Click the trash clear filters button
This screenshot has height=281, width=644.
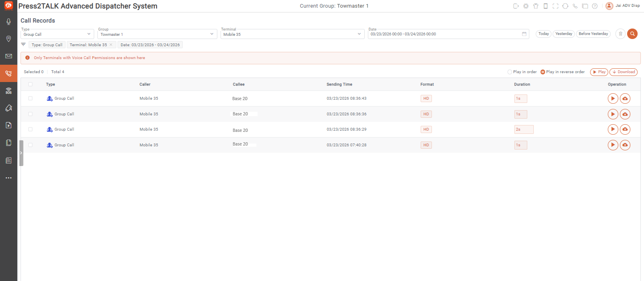click(621, 34)
